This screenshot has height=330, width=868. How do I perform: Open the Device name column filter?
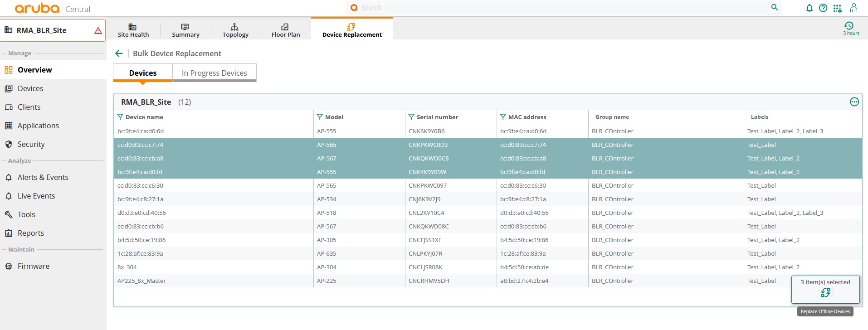click(120, 117)
